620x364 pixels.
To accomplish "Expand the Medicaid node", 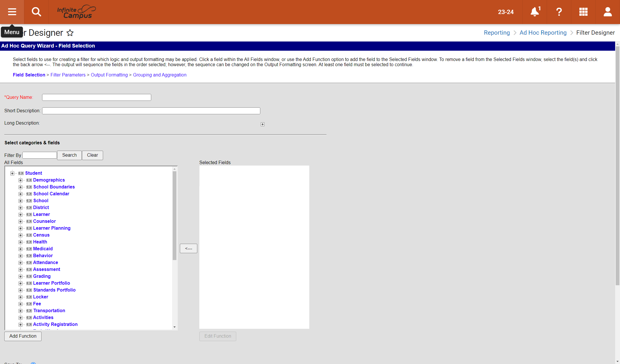I will [x=20, y=249].
